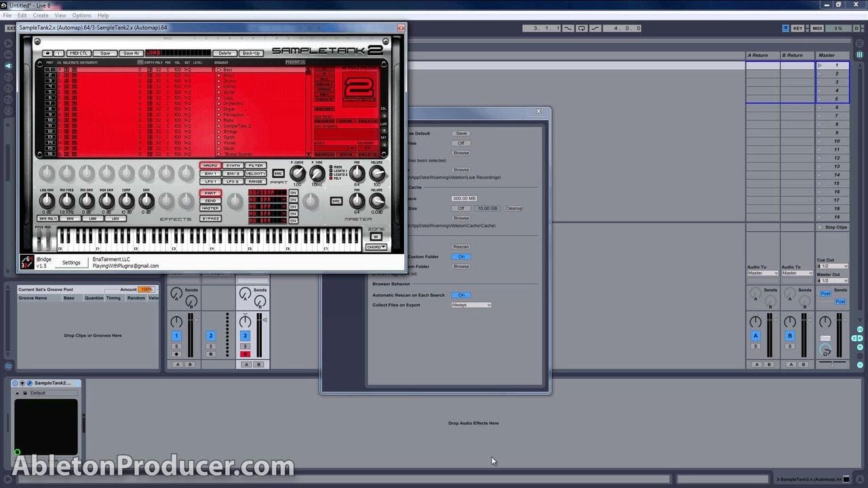The image size is (868, 488).
Task: Click Delete button in SampleTank toolbar
Action: click(x=224, y=53)
